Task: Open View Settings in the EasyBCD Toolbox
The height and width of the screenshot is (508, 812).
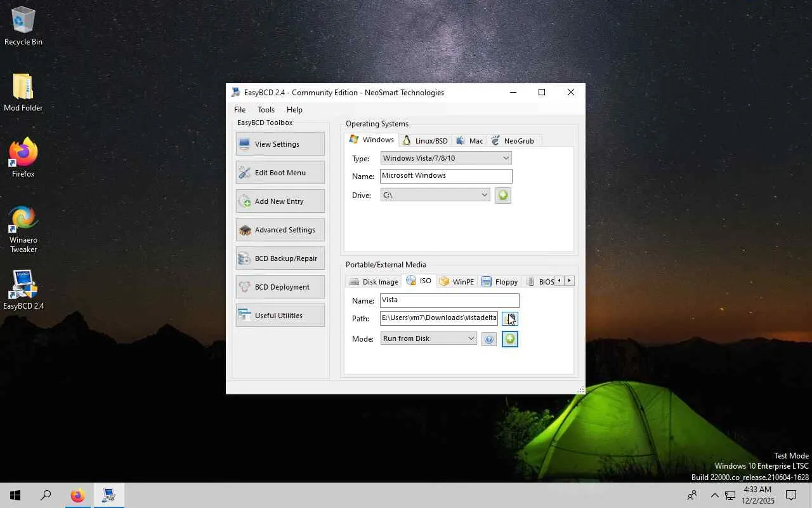Action: tap(280, 144)
